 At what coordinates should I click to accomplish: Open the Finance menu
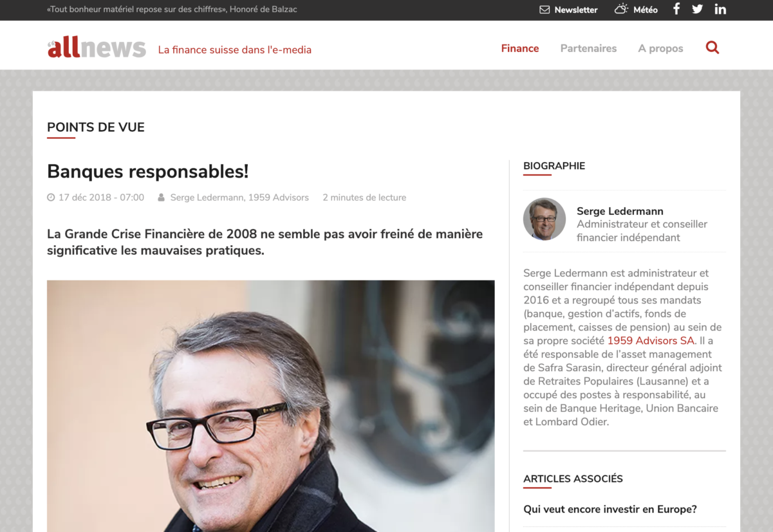coord(520,48)
